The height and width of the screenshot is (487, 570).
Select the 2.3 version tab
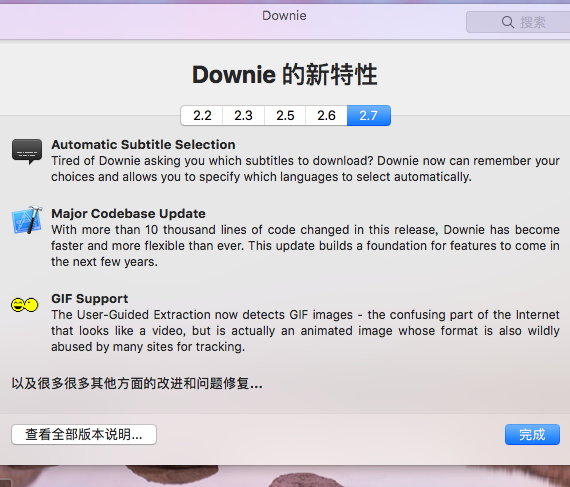click(x=243, y=116)
